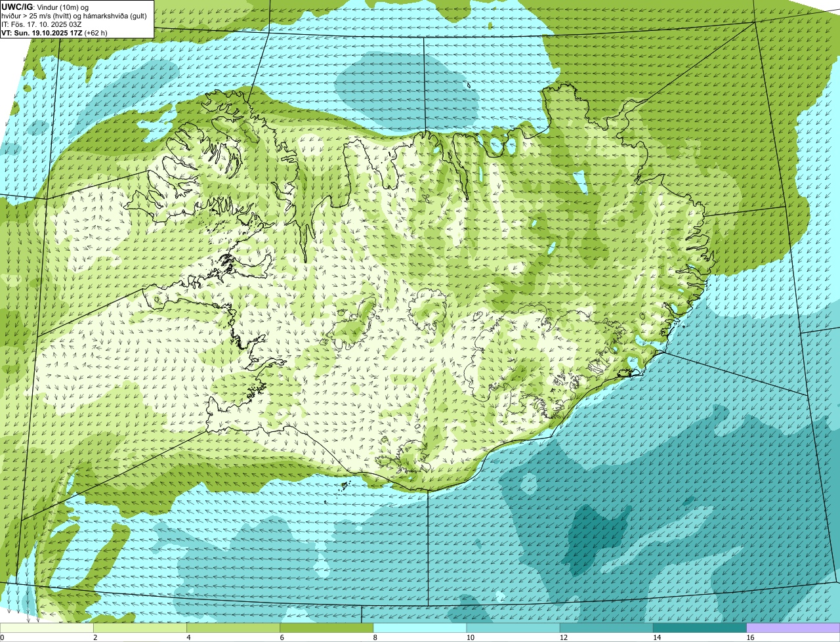Click the 0–2 m/s pale yellow legend swatch
Viewport: 840px width, 642px height.
(x=47, y=628)
